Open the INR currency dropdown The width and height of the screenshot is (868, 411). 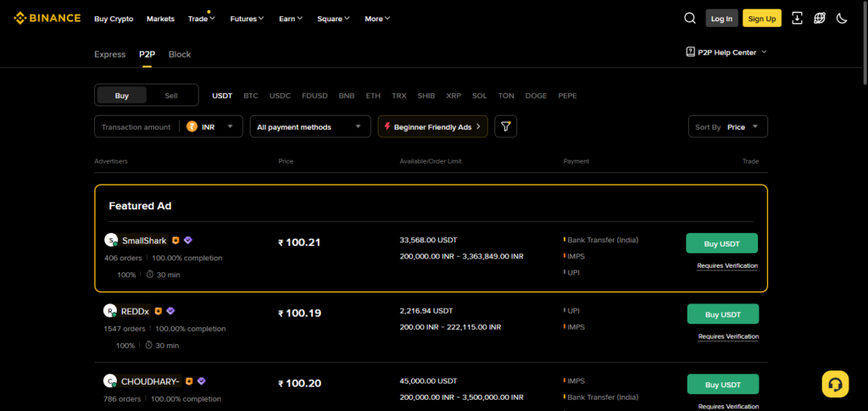coord(211,126)
